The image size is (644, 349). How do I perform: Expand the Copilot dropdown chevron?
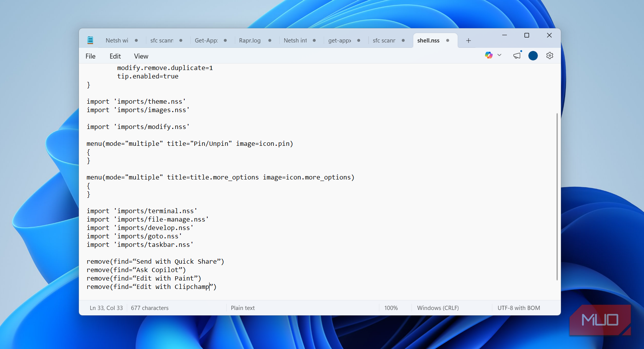(x=499, y=55)
